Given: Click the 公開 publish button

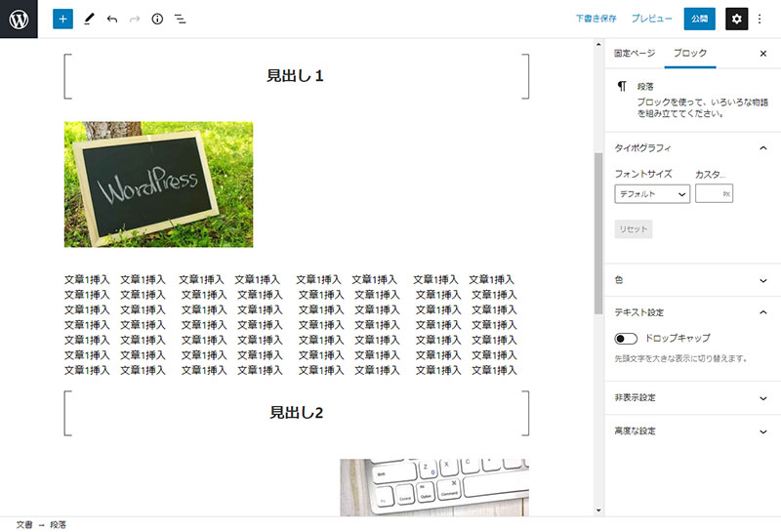Looking at the screenshot, I should click(699, 19).
